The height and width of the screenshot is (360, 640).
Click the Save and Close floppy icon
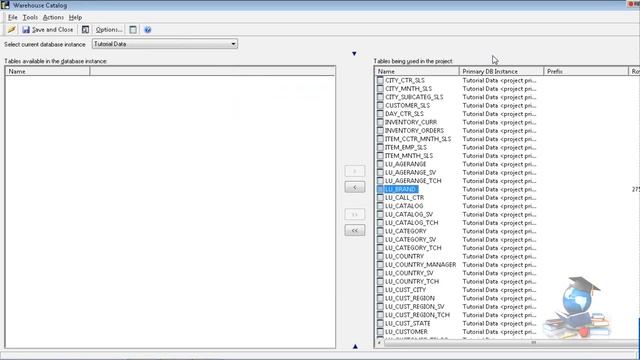click(x=26, y=29)
